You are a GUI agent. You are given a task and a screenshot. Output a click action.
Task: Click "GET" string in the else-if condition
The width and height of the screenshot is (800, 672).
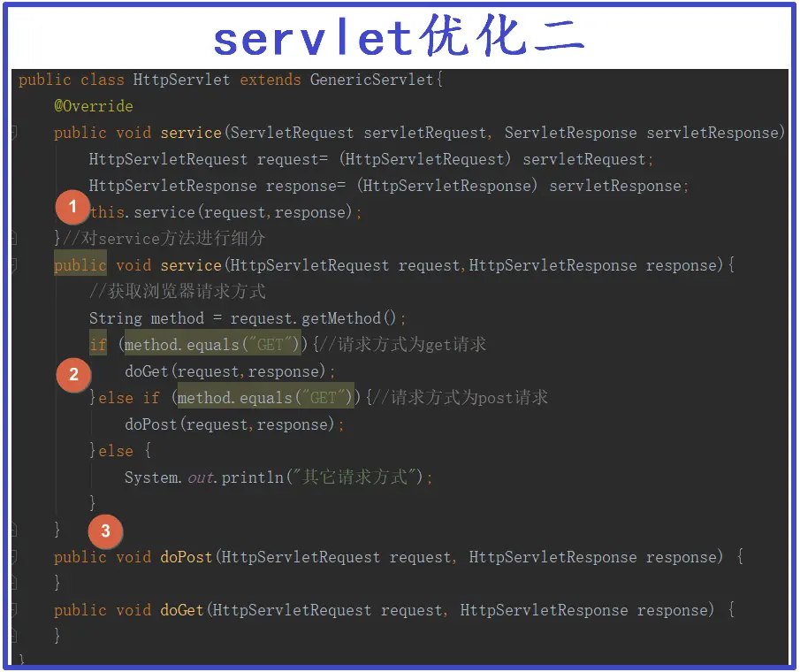(x=323, y=398)
